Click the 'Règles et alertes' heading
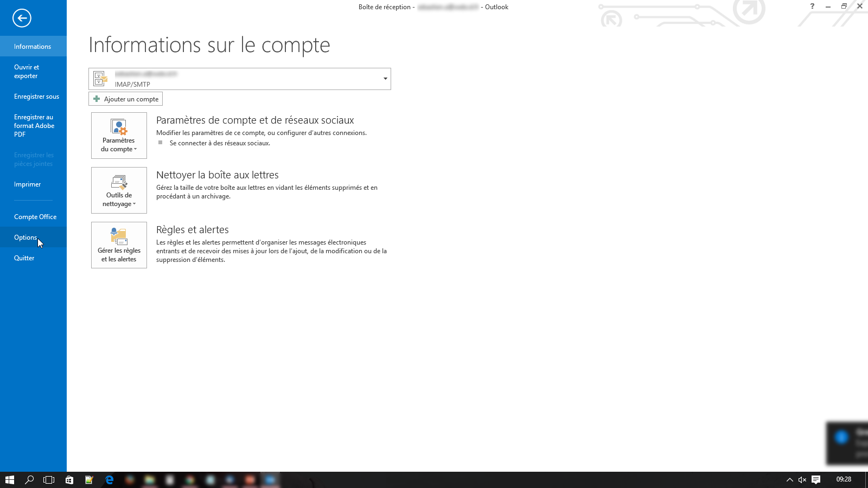The width and height of the screenshot is (868, 488). [193, 230]
